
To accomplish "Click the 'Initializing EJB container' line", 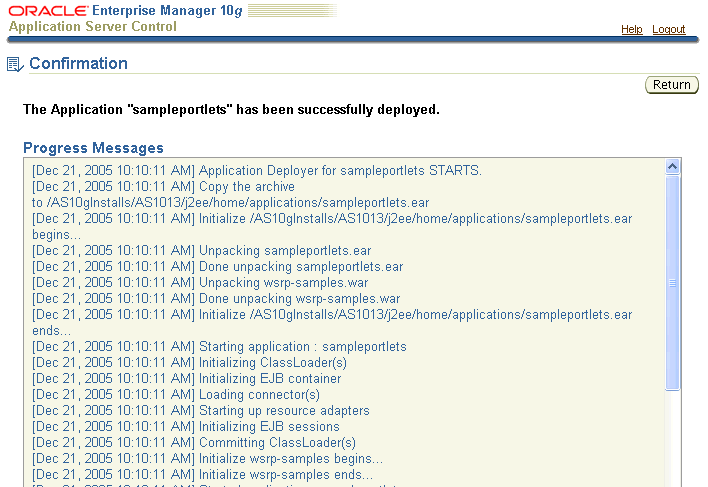I will tap(186, 378).
